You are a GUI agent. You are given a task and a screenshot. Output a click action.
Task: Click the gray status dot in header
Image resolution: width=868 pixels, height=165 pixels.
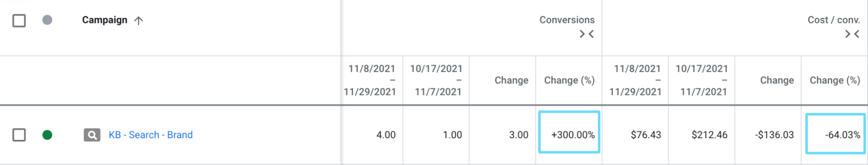[47, 20]
